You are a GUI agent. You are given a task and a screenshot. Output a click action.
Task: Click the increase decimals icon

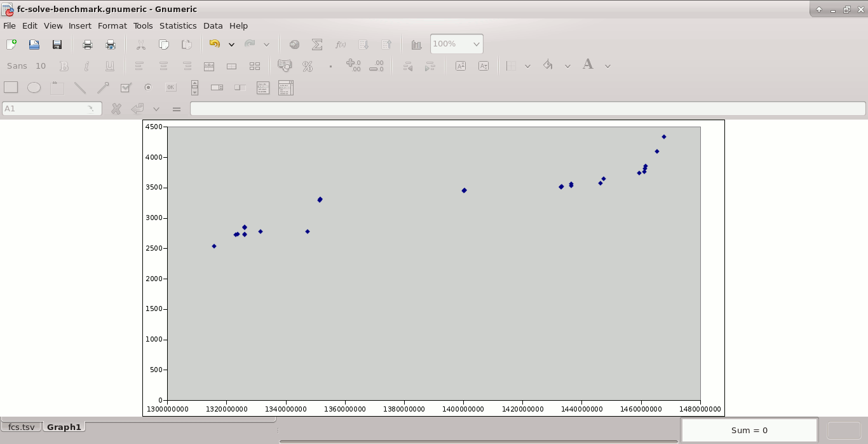(353, 66)
